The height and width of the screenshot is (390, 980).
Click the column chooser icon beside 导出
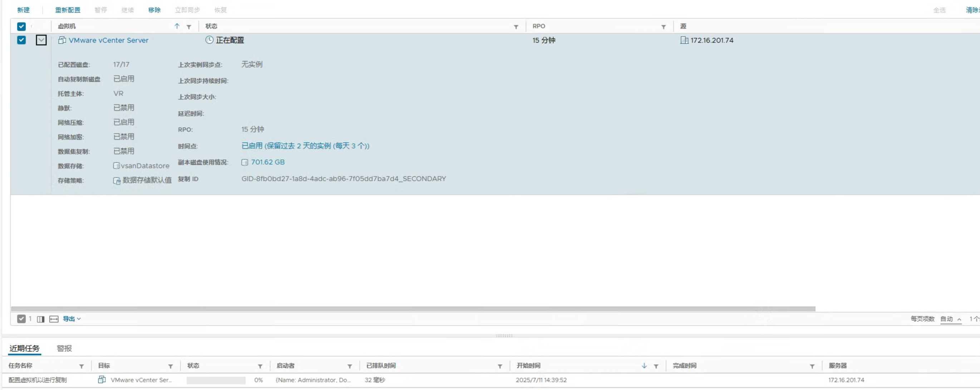pos(41,319)
